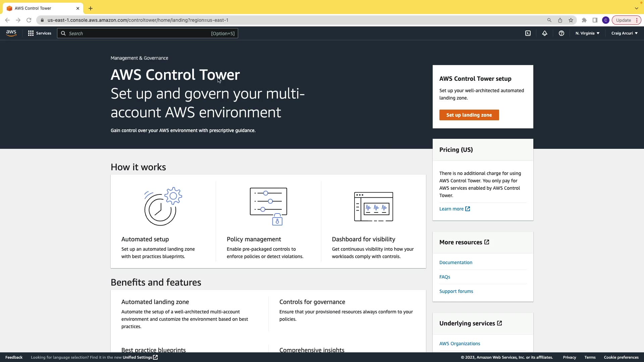644x362 pixels.
Task: Expand the tab search chevron
Action: click(636, 8)
